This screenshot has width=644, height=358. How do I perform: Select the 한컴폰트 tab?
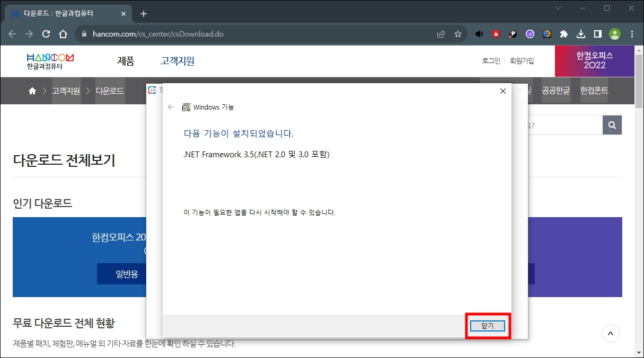click(593, 91)
